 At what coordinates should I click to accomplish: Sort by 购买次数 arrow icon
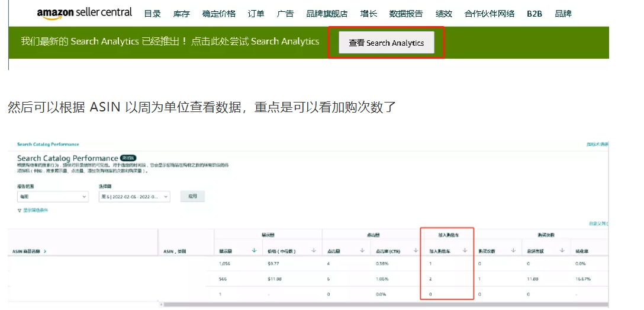(x=513, y=250)
